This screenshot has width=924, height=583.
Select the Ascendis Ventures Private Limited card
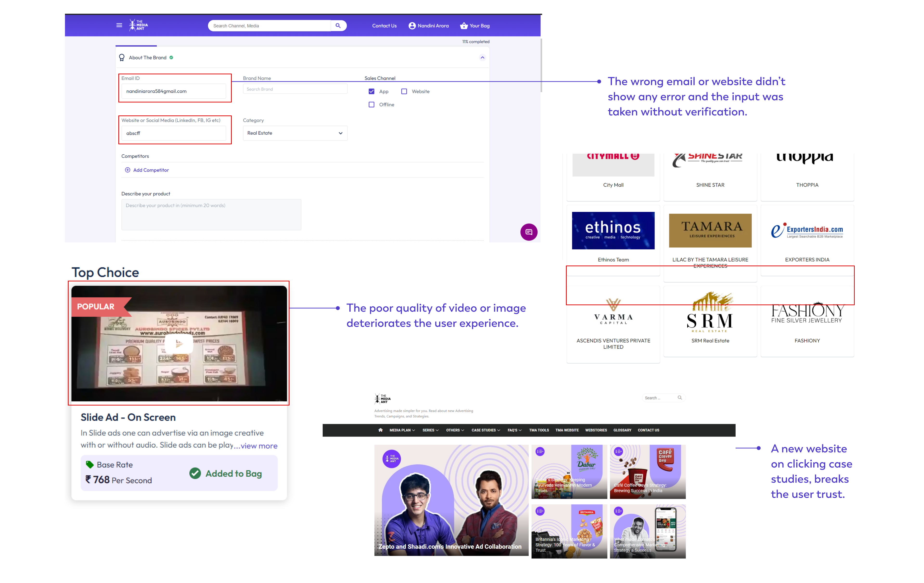(x=613, y=324)
